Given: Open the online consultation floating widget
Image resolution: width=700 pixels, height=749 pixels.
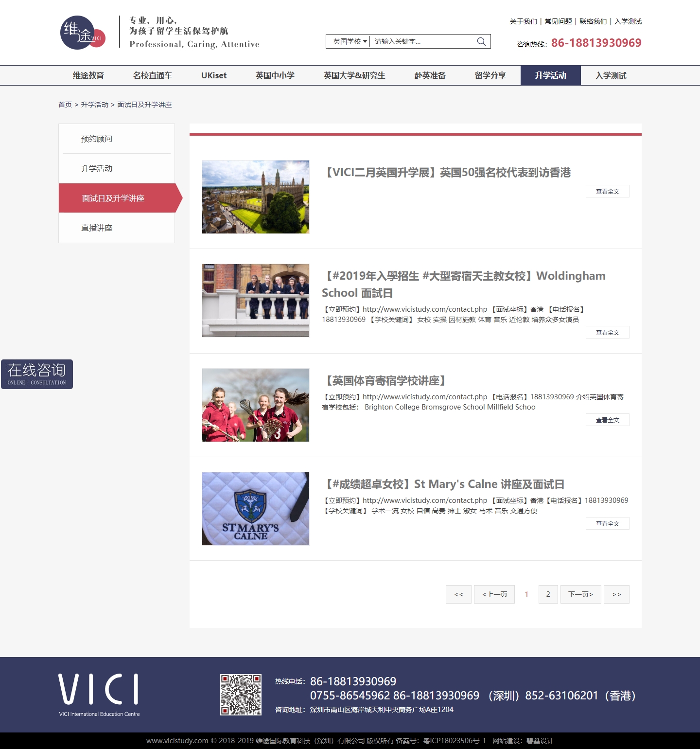Looking at the screenshot, I should tap(37, 374).
